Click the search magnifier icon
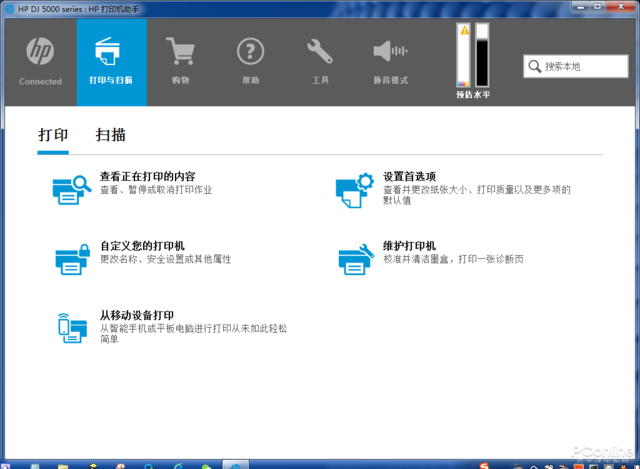The image size is (640, 469). tap(534, 66)
